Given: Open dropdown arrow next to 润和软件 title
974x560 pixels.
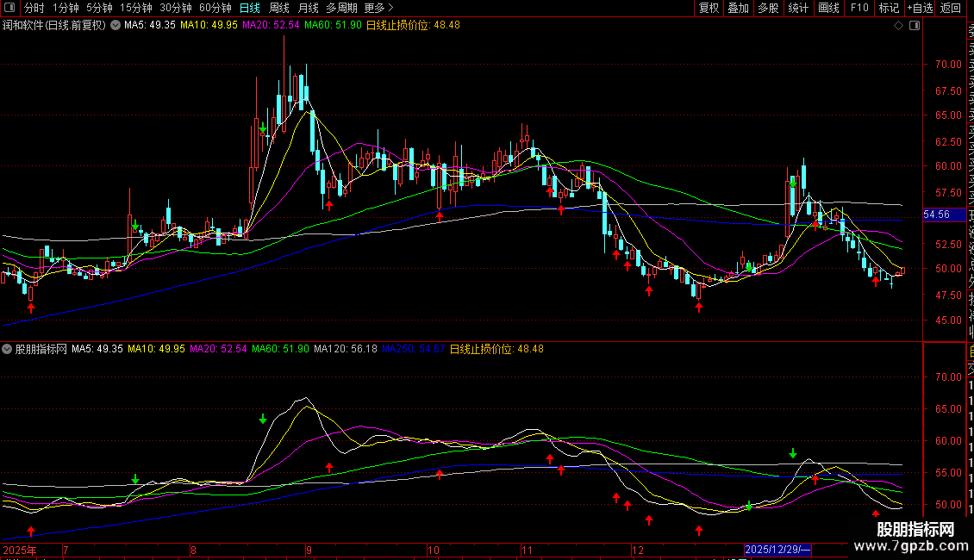Looking at the screenshot, I should (x=116, y=26).
